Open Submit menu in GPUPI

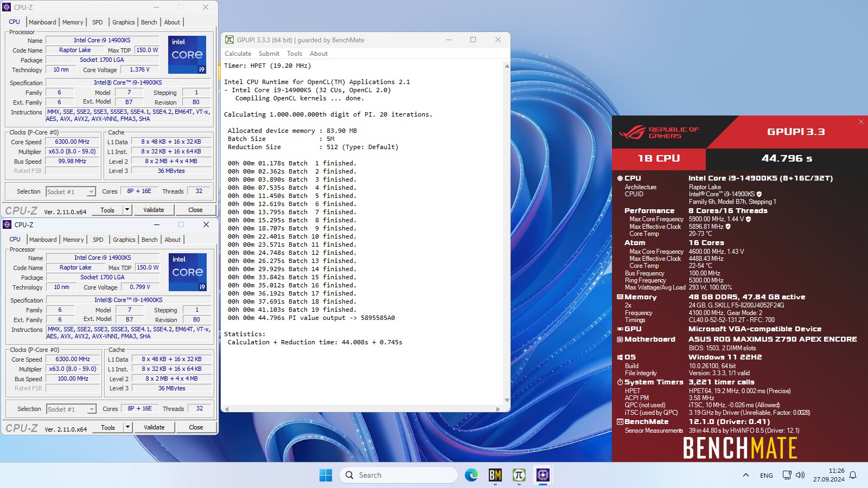[x=269, y=54]
